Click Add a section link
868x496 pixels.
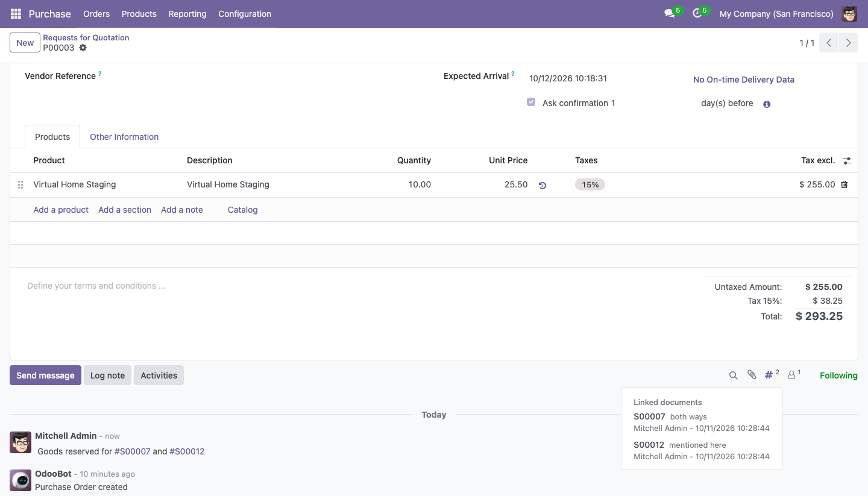pos(125,210)
